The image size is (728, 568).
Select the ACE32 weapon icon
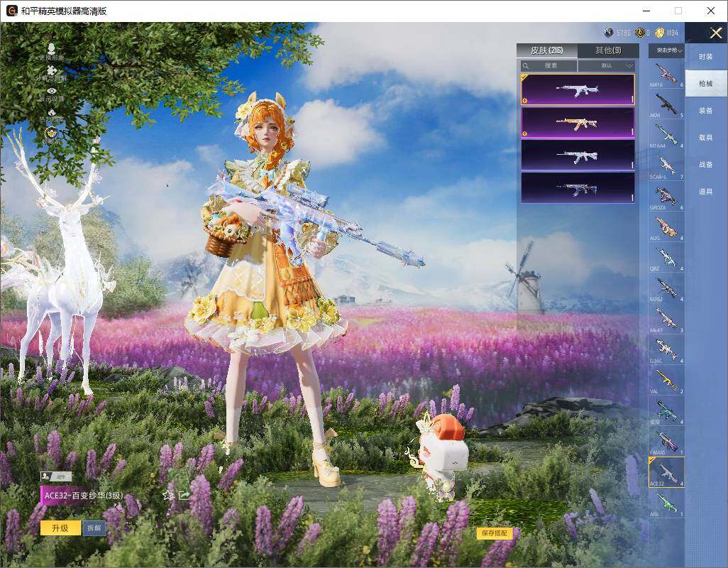pyautogui.click(x=666, y=472)
